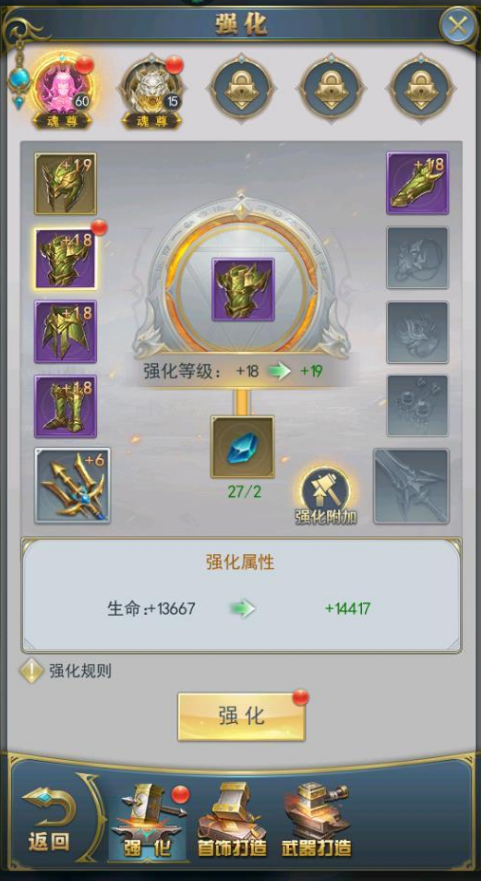Click the blue crystal material icon

(x=242, y=447)
